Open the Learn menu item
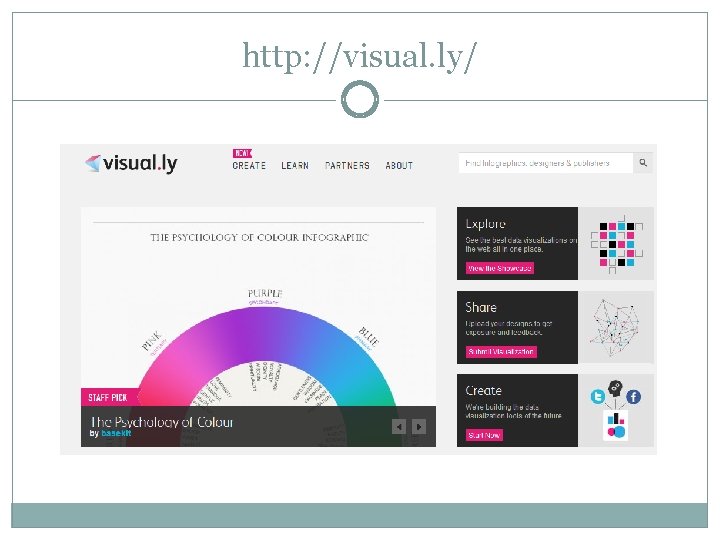The height and width of the screenshot is (540, 720). [x=295, y=166]
